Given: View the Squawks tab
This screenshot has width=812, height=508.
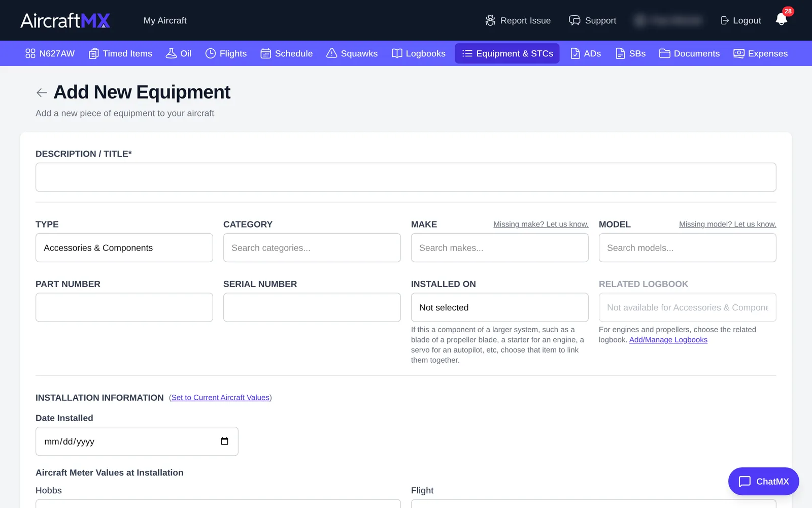Looking at the screenshot, I should click(352, 53).
